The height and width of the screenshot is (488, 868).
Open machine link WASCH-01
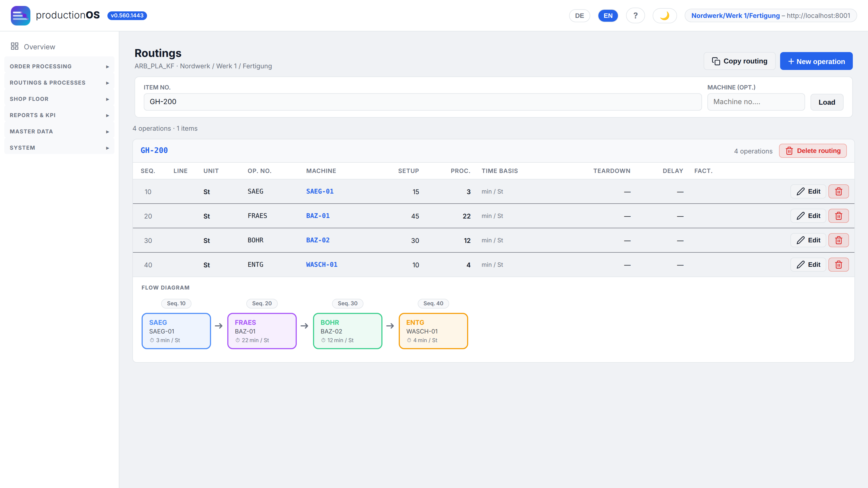pos(321,265)
